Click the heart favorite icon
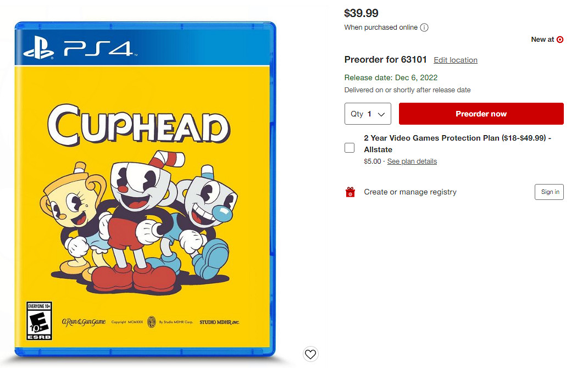 [x=310, y=354]
